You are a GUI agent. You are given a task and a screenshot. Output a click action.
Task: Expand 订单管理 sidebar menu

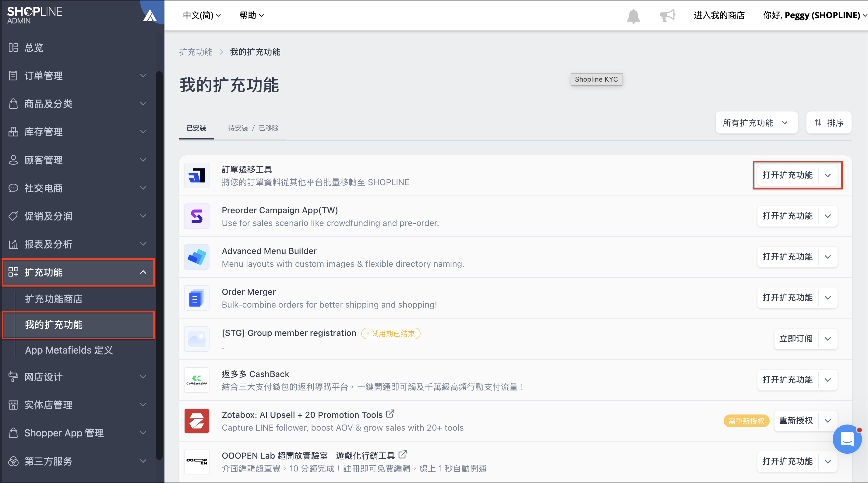78,76
